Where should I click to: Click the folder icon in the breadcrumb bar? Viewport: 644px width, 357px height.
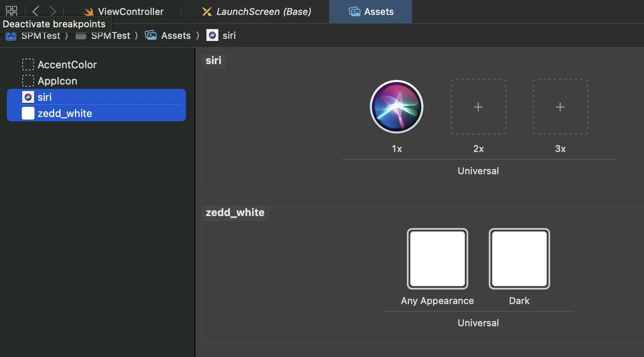[x=81, y=36]
